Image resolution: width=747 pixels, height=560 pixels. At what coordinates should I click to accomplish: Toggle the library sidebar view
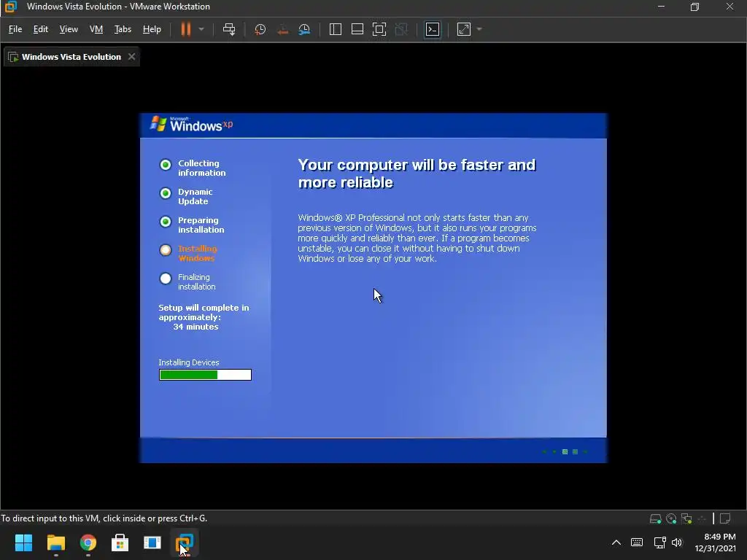tap(336, 29)
